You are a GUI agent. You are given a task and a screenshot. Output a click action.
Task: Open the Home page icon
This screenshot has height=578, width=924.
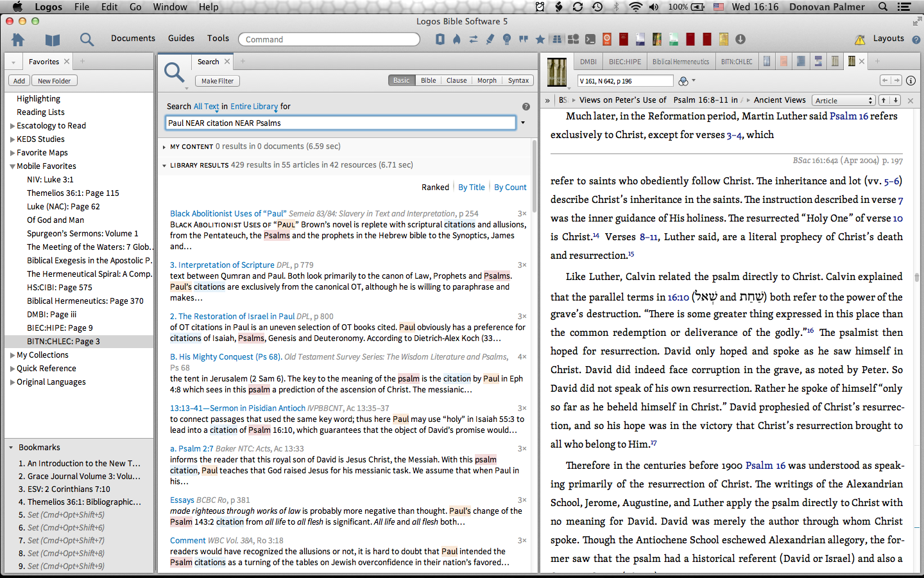pyautogui.click(x=18, y=39)
